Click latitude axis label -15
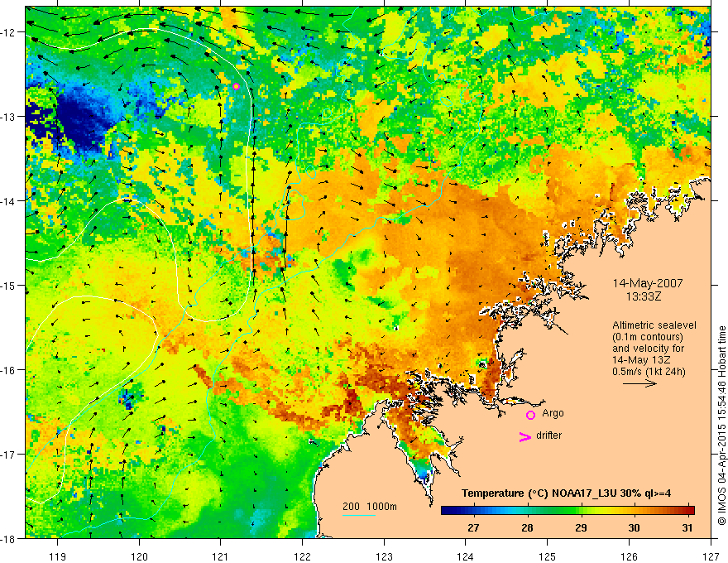The image size is (728, 563). pyautogui.click(x=8, y=285)
